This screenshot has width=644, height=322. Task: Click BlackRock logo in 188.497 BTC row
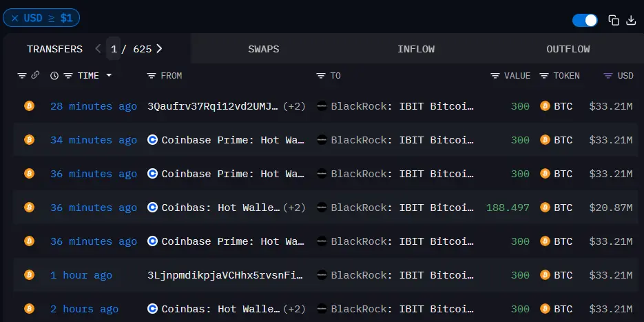[x=322, y=208]
